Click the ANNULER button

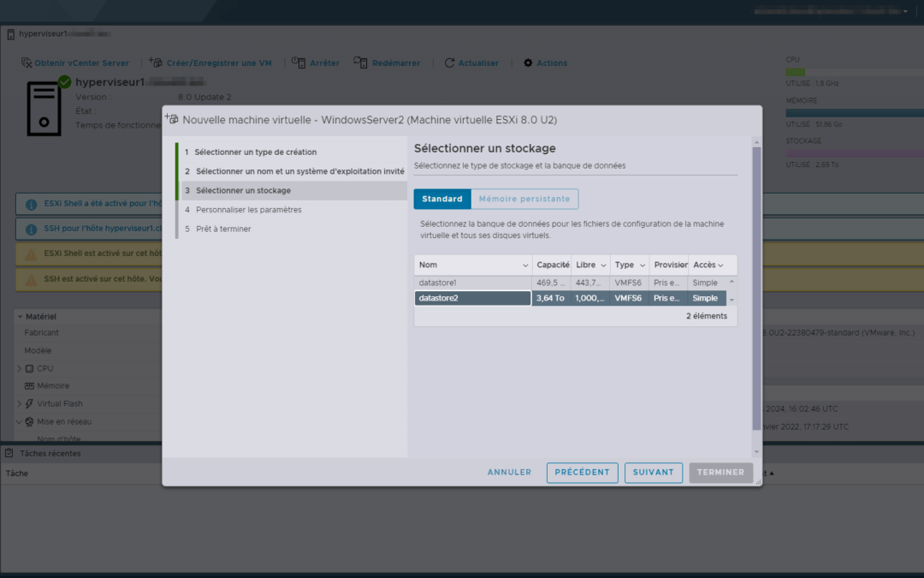509,473
